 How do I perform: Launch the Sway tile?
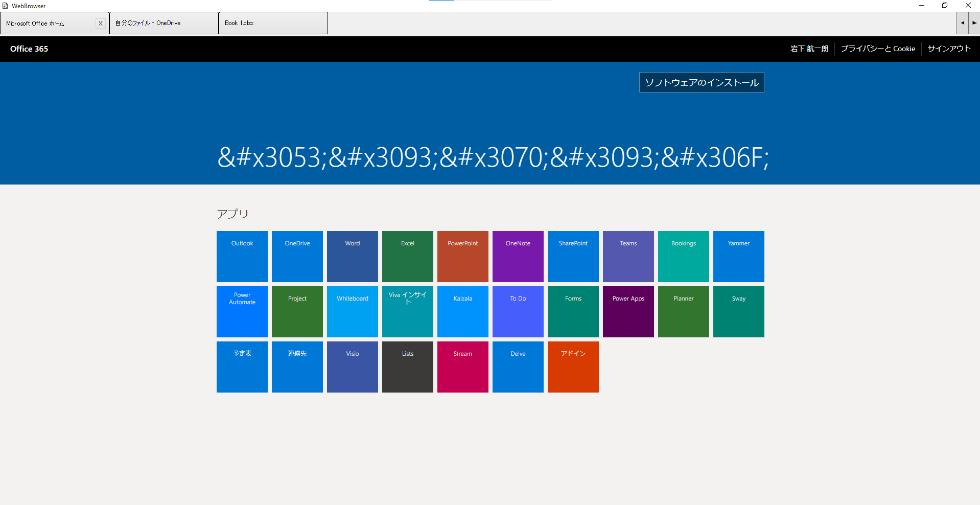tap(739, 312)
